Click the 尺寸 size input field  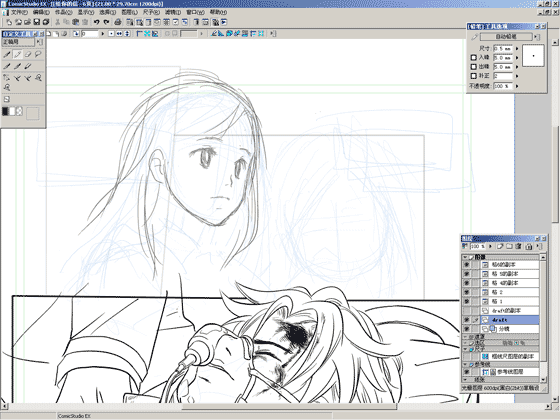point(503,49)
